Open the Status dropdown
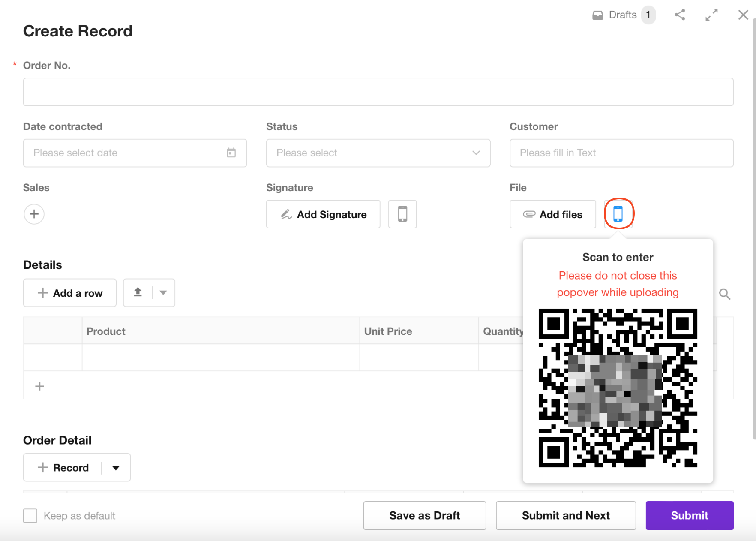Screen dimensions: 756x541 click(x=378, y=153)
